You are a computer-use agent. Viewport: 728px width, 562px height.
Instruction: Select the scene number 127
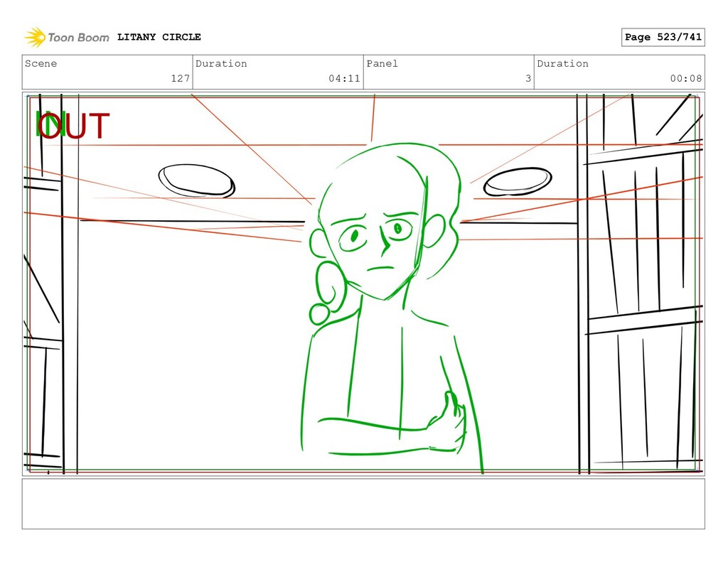point(180,78)
